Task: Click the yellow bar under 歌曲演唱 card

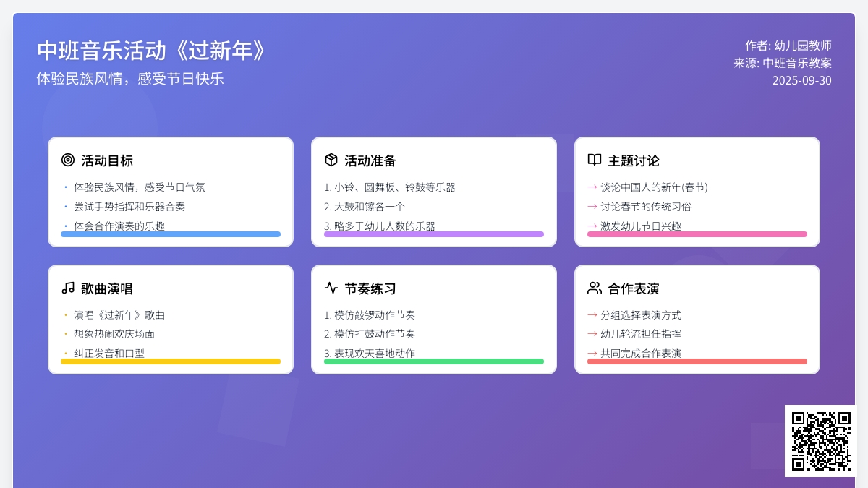Action: 171,361
